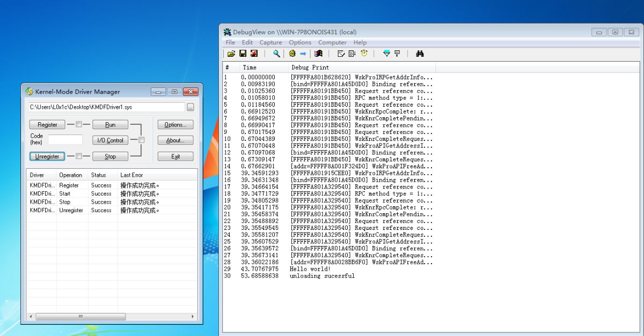
Task: Click the Time column header in DebugView
Action: click(x=264, y=68)
